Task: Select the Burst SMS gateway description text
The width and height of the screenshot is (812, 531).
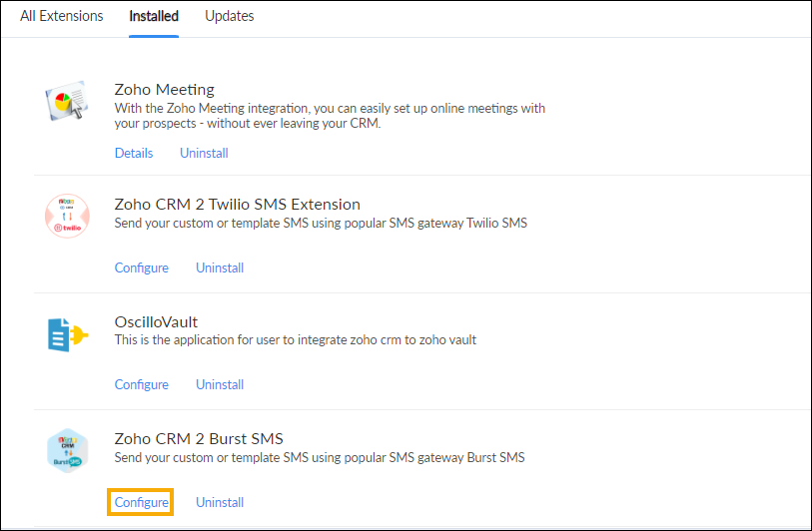Action: point(320,457)
